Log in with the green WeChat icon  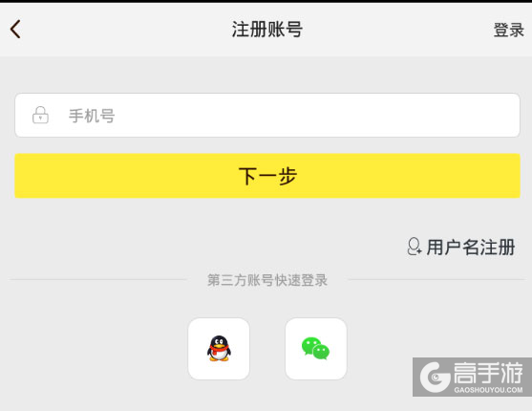point(315,348)
